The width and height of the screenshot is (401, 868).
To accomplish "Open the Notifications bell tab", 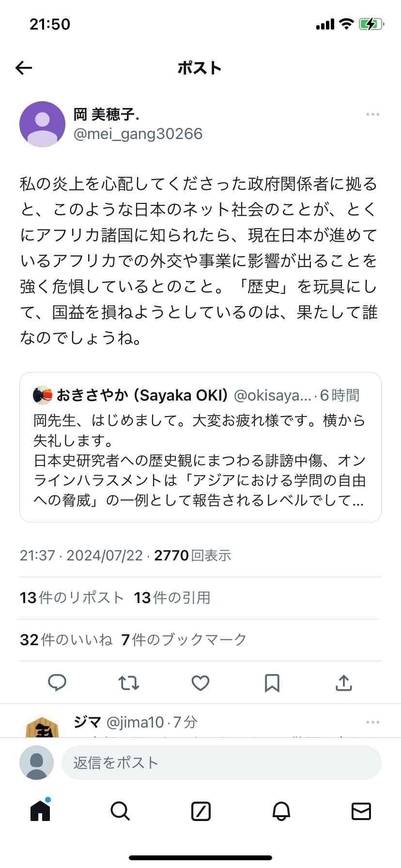I will [281, 810].
